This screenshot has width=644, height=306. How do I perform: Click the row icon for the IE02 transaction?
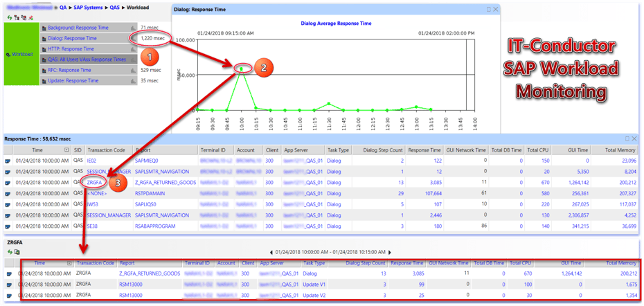pos(8,160)
